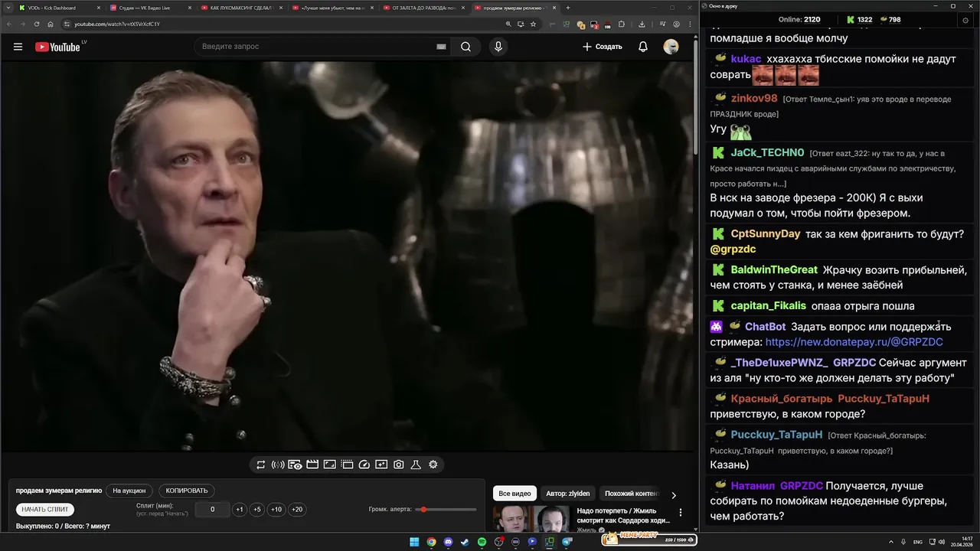Viewport: 980px width, 551px height.
Task: Open the YouTube account avatar menu
Action: [x=671, y=47]
